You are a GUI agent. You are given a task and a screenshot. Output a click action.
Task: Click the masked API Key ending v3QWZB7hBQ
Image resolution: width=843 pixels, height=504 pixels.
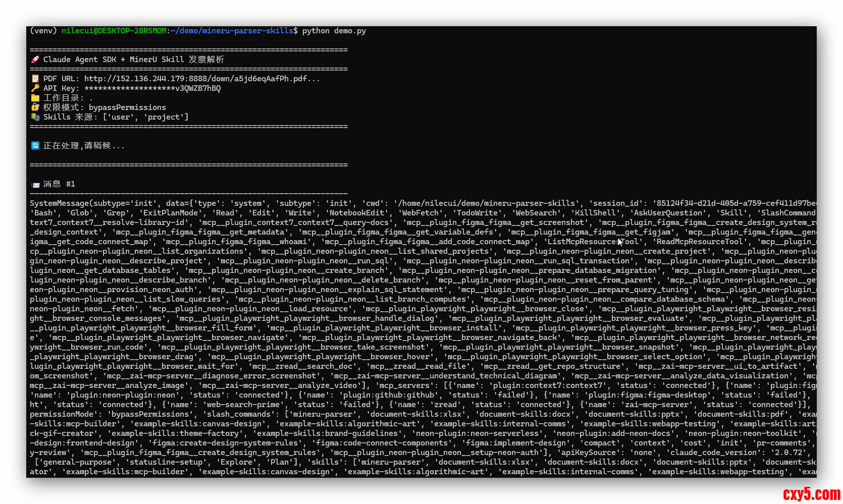coord(152,88)
